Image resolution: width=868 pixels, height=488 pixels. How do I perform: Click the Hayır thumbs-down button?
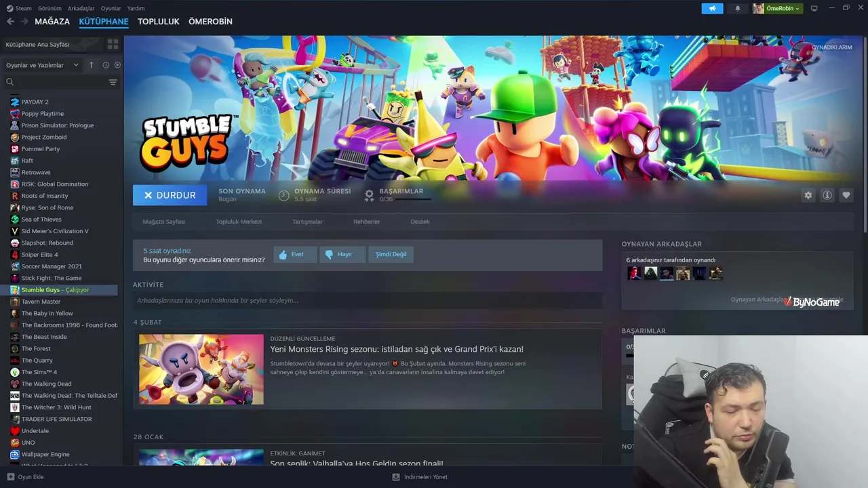[342, 255]
